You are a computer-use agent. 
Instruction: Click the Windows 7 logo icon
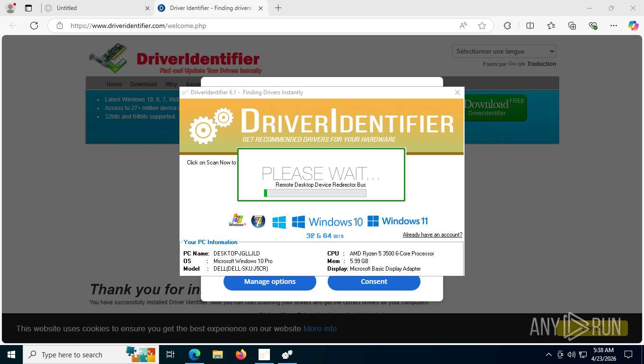click(258, 221)
